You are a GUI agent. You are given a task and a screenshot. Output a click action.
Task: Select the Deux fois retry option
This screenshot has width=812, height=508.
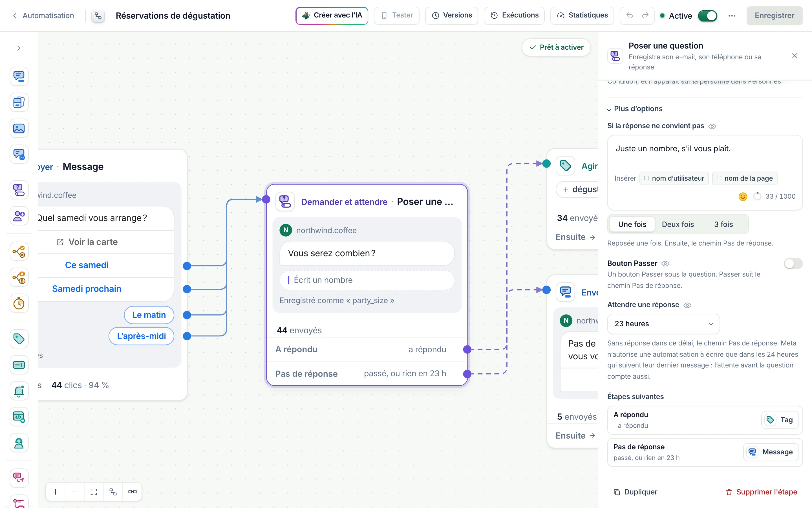click(x=678, y=224)
